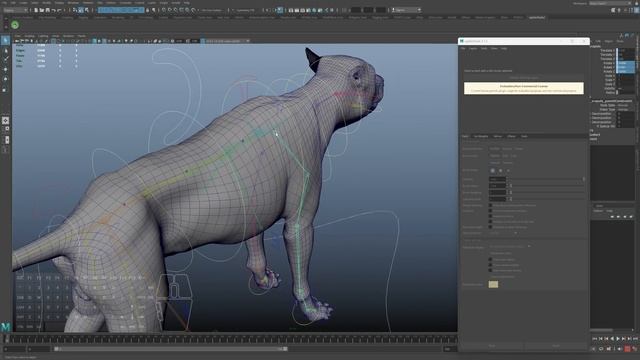
Task: Open the ngSkinTools Layers menu
Action: [473, 49]
